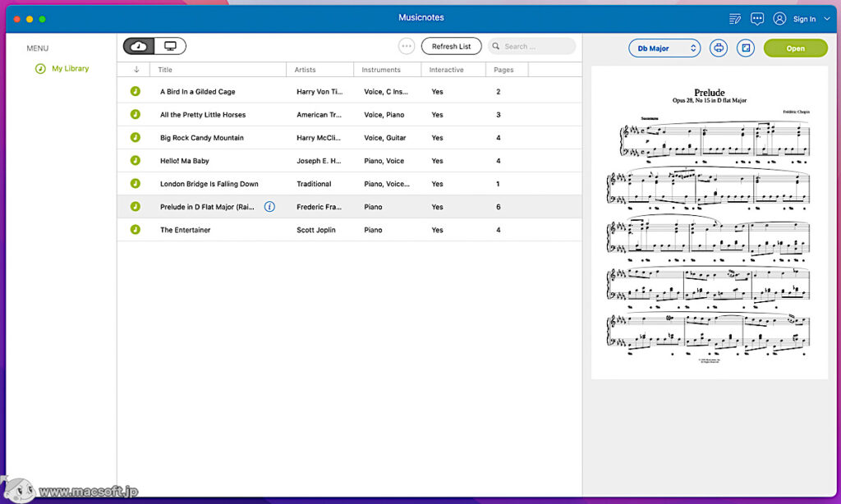The image size is (841, 504).
Task: Click the compose notes icon in header
Action: click(x=733, y=18)
